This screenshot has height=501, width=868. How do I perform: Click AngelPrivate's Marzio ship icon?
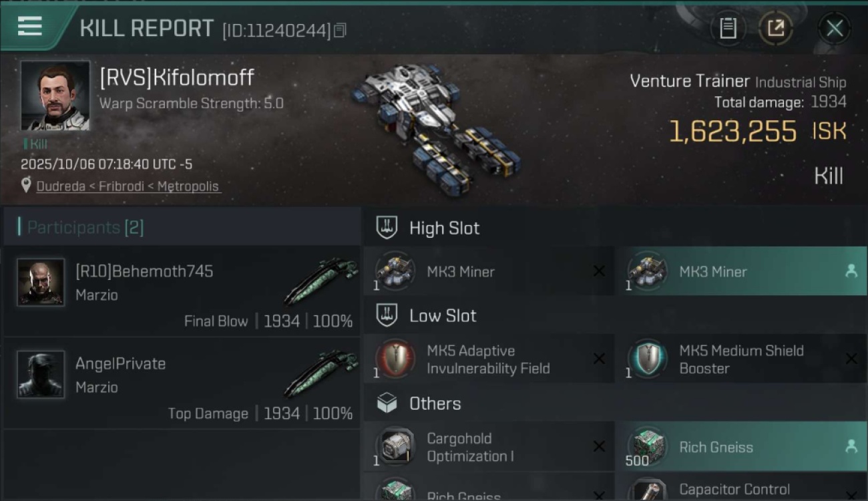[x=321, y=373]
